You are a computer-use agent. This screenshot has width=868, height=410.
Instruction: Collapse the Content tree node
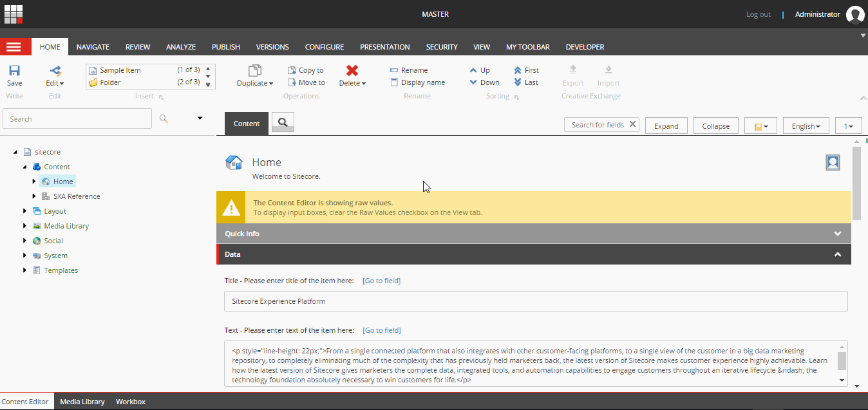(24, 167)
